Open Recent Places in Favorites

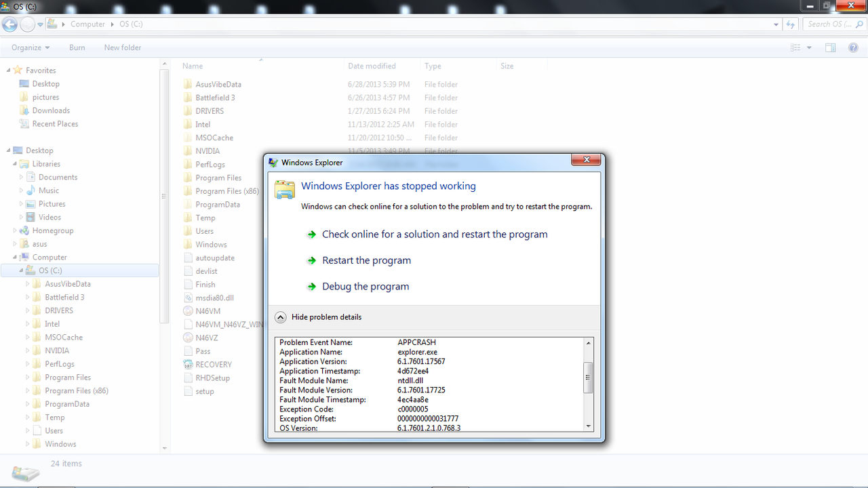pos(55,124)
